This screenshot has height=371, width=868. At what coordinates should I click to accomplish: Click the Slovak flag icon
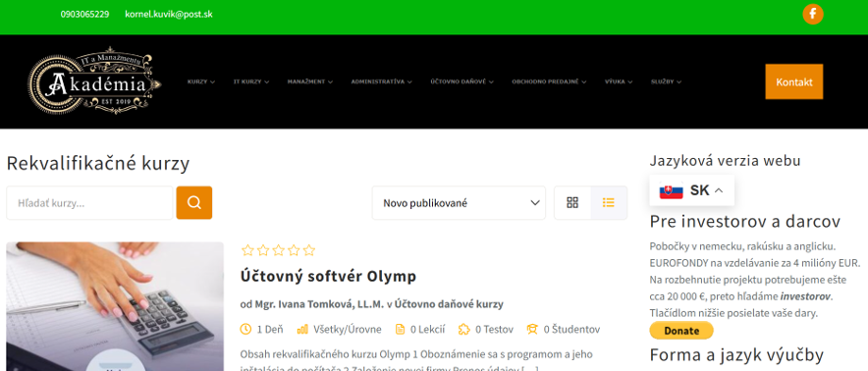point(671,190)
